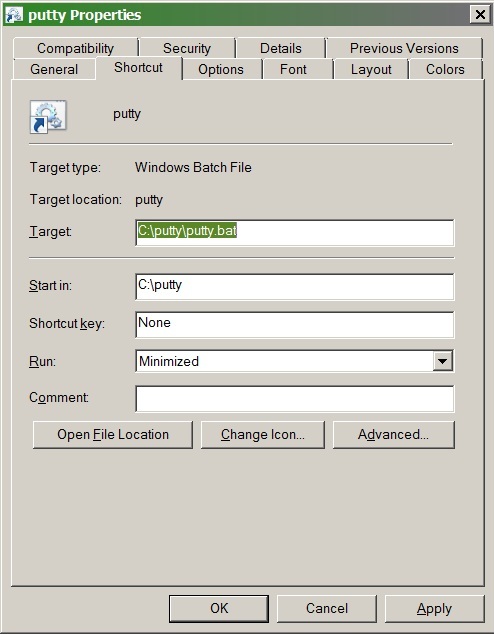Click the Change Icon button
The image size is (494, 634).
coord(263,435)
